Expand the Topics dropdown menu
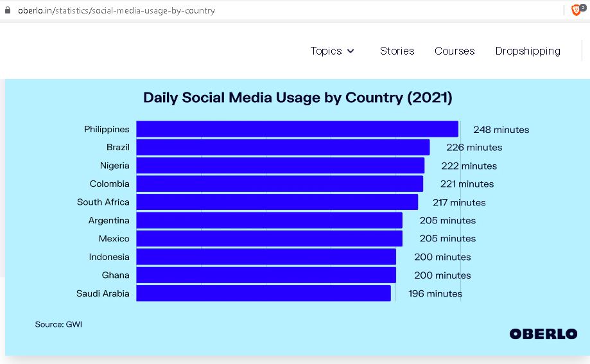Image resolution: width=590 pixels, height=364 pixels. (x=333, y=51)
